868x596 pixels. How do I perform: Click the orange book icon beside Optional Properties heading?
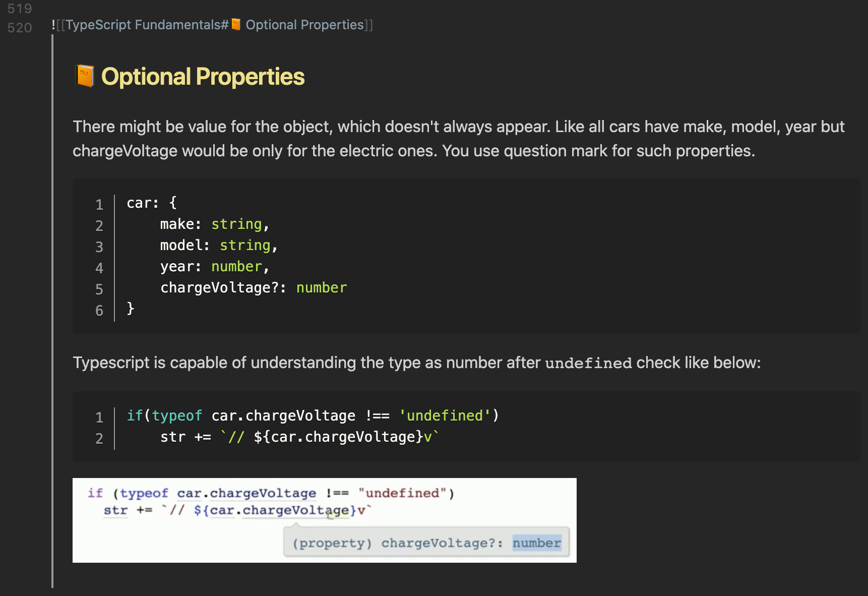pyautogui.click(x=85, y=76)
